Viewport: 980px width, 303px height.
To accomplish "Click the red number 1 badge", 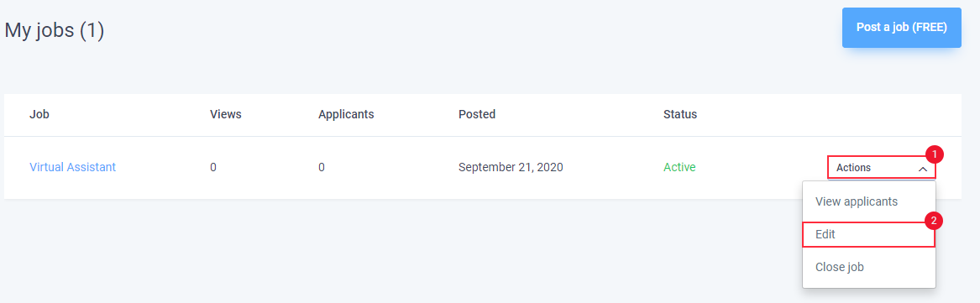I will tap(934, 153).
